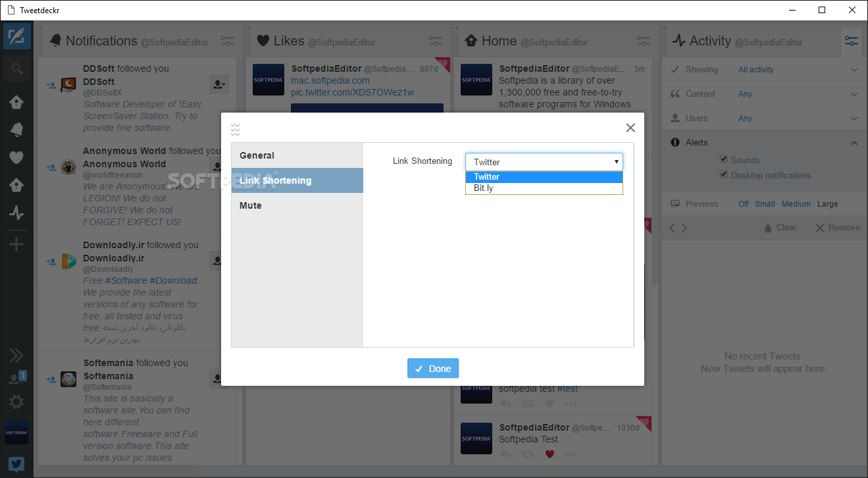Set Previews to Medium
The image size is (868, 478).
coord(796,204)
